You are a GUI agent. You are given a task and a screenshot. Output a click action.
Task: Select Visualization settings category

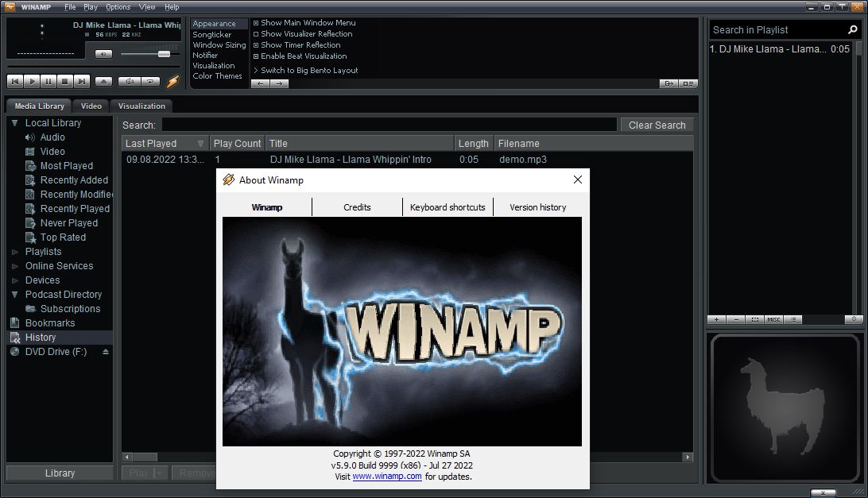coord(214,65)
